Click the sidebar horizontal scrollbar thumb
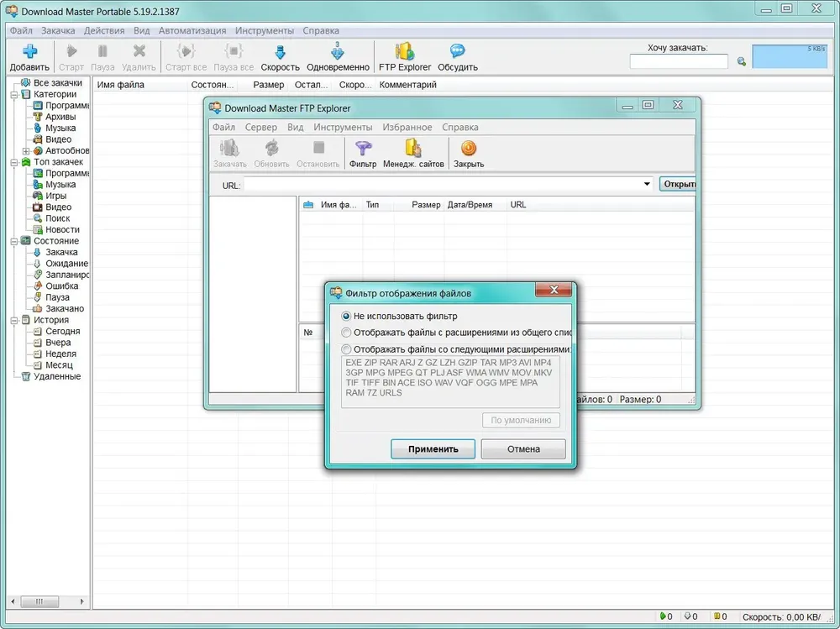Image resolution: width=840 pixels, height=629 pixels. pos(39,601)
